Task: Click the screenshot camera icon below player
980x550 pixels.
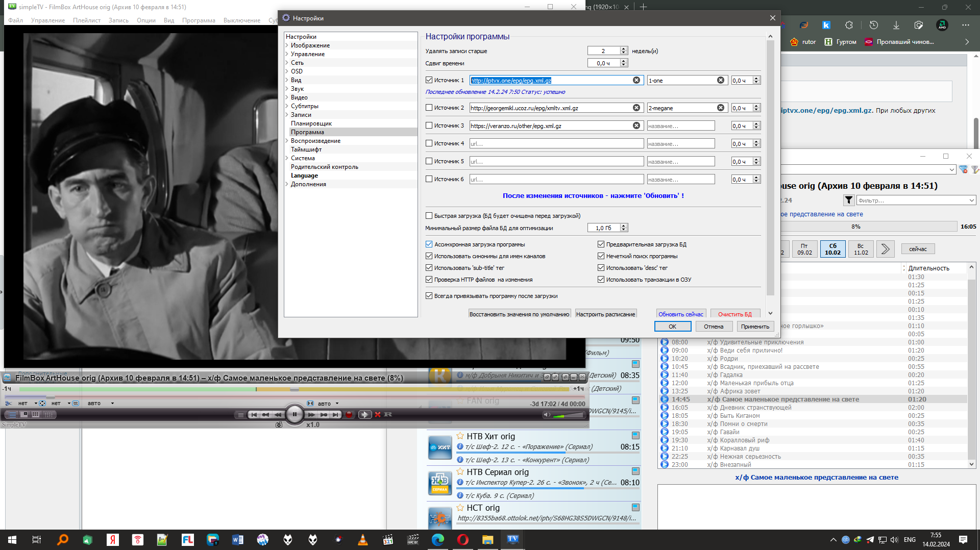Action: [279, 424]
